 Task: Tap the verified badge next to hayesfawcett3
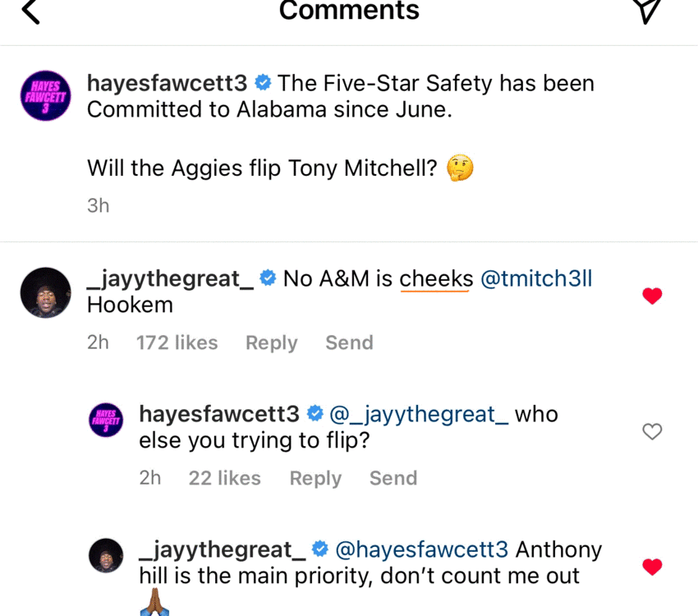[263, 82]
